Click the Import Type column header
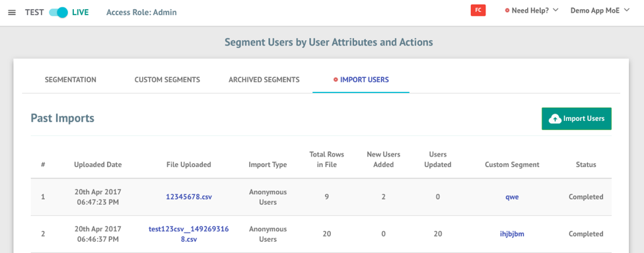Viewport: 644px width, 253px height. coord(268,164)
